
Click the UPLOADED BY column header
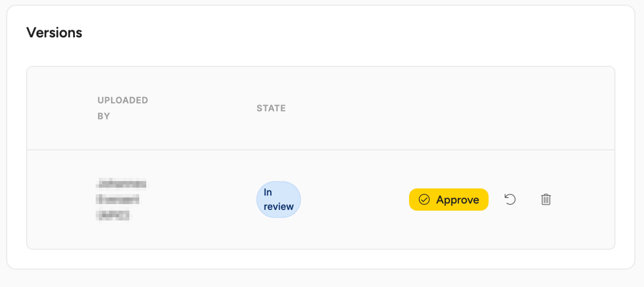123,108
